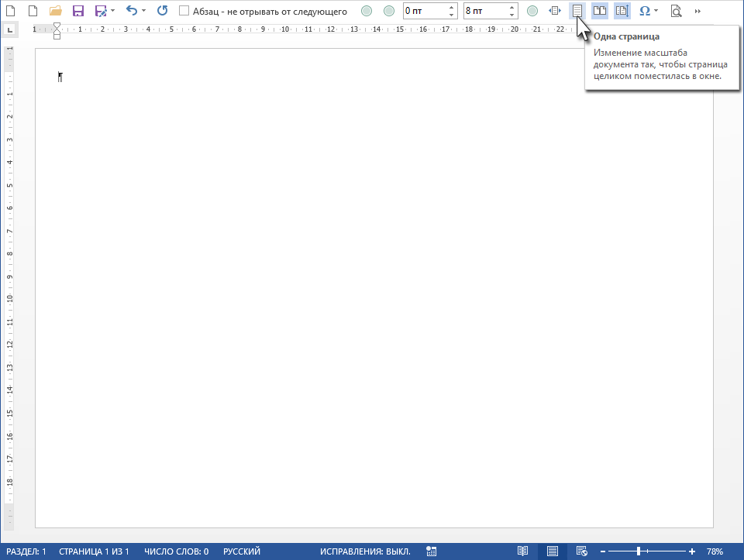Toggle track changes via 'ИСПРАВЛЕНИЯ: ВЫКЛ.'
The image size is (744, 560).
(x=365, y=551)
